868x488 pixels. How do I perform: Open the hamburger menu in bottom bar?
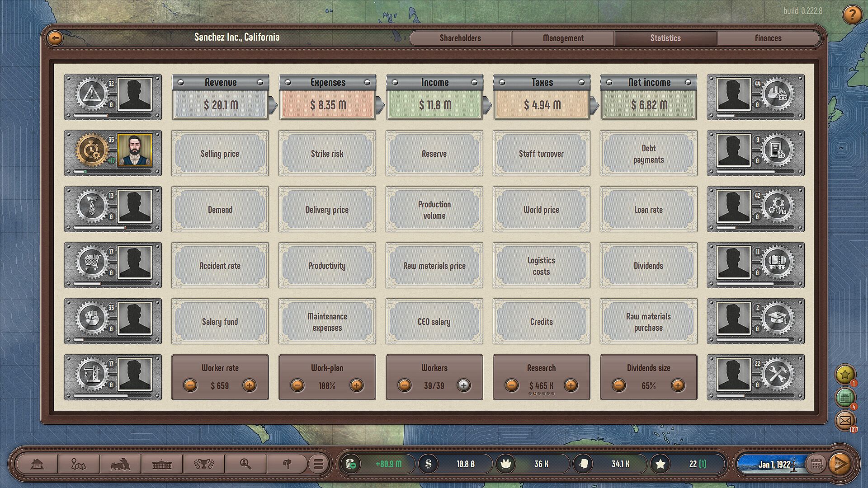(x=318, y=464)
